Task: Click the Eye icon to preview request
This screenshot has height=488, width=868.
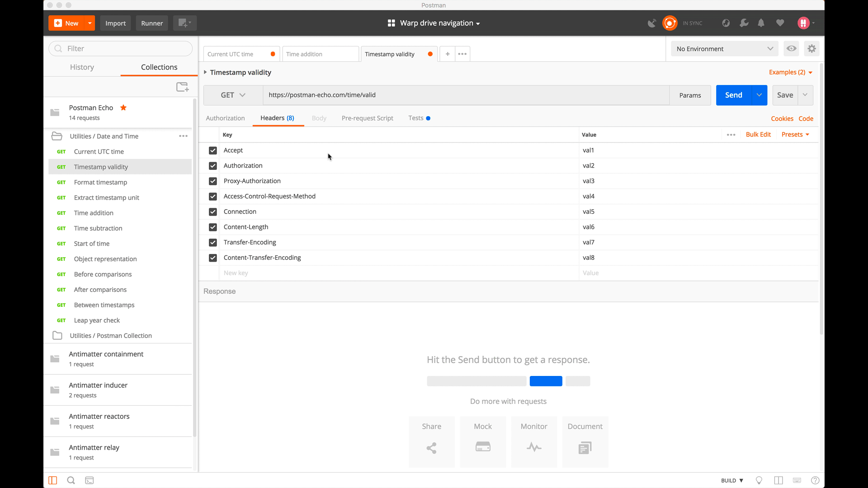Action: [792, 48]
